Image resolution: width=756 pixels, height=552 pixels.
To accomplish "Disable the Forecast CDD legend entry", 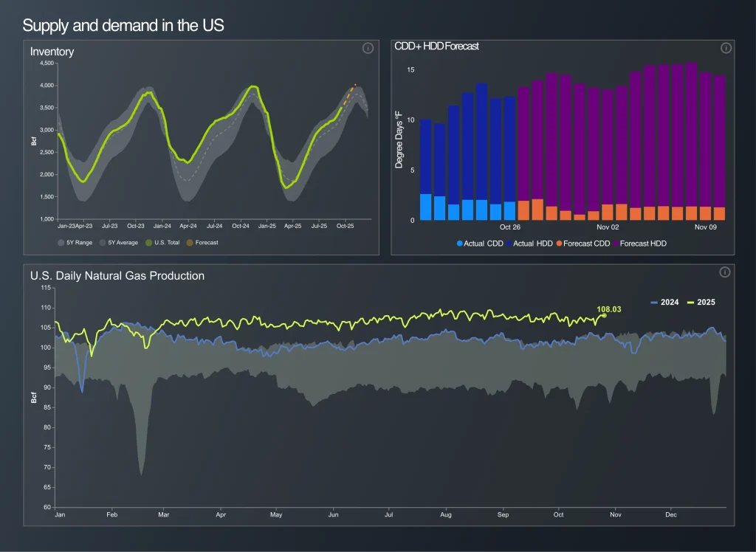I will pyautogui.click(x=582, y=244).
